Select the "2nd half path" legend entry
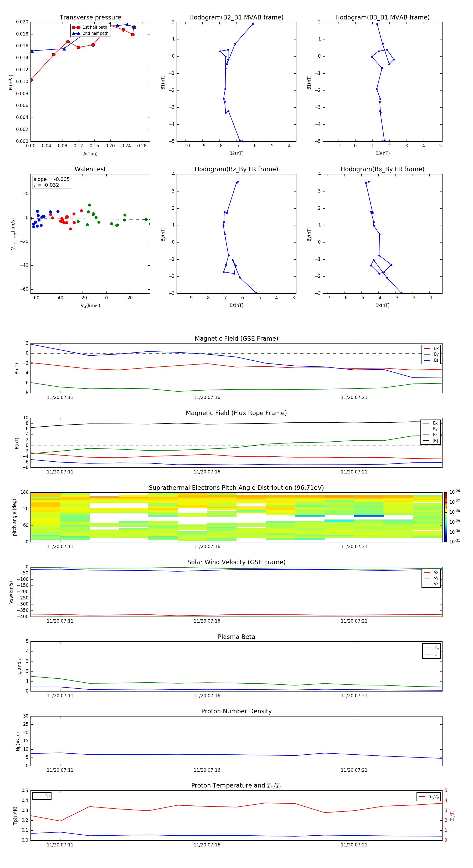473x868 pixels. coord(90,33)
